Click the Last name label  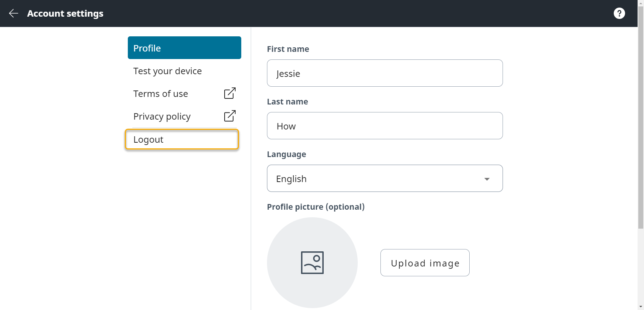[x=287, y=101]
